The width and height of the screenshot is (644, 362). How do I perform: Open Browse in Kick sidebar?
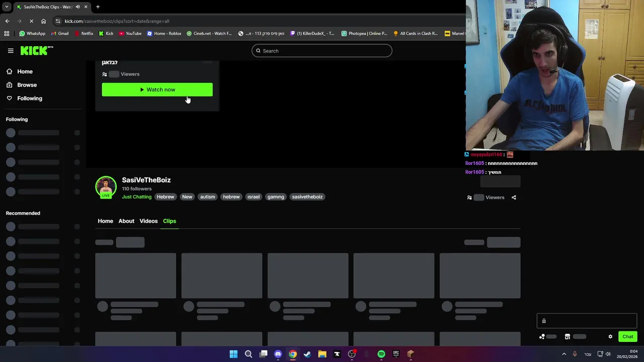click(x=27, y=85)
